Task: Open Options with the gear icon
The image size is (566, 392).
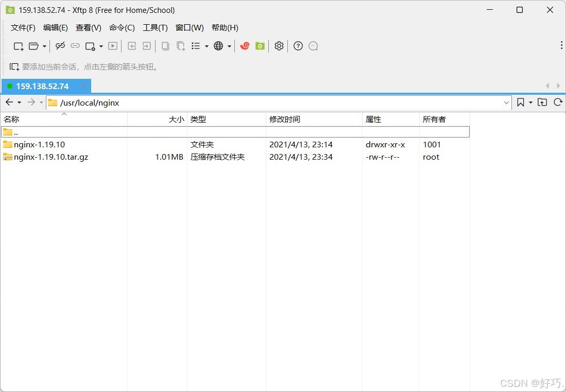Action: 279,46
